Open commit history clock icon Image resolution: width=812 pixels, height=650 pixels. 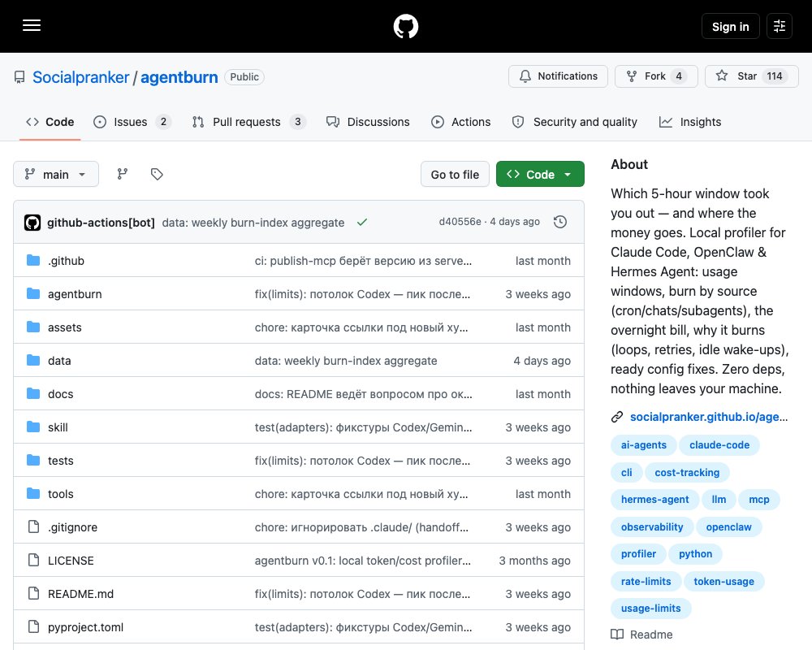[x=560, y=222]
